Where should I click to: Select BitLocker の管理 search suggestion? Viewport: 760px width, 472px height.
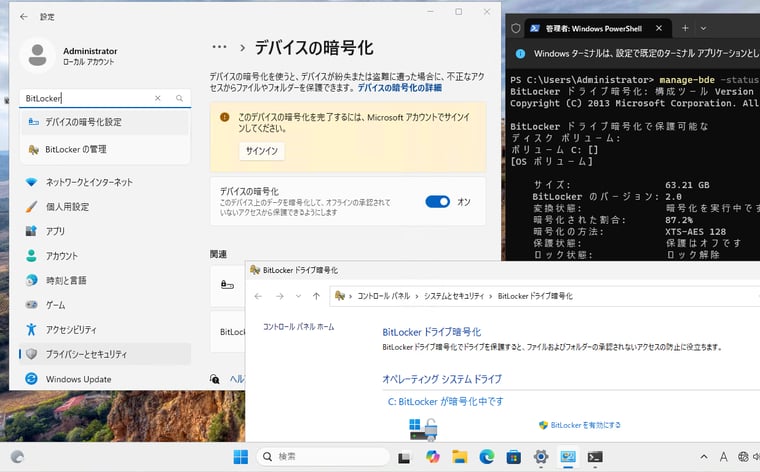coord(105,149)
